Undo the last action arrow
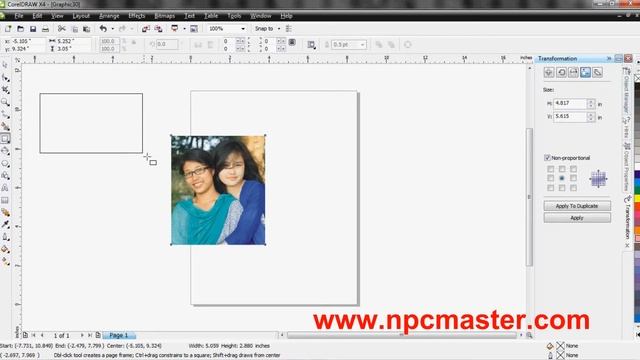The width and height of the screenshot is (640, 360). tap(103, 29)
